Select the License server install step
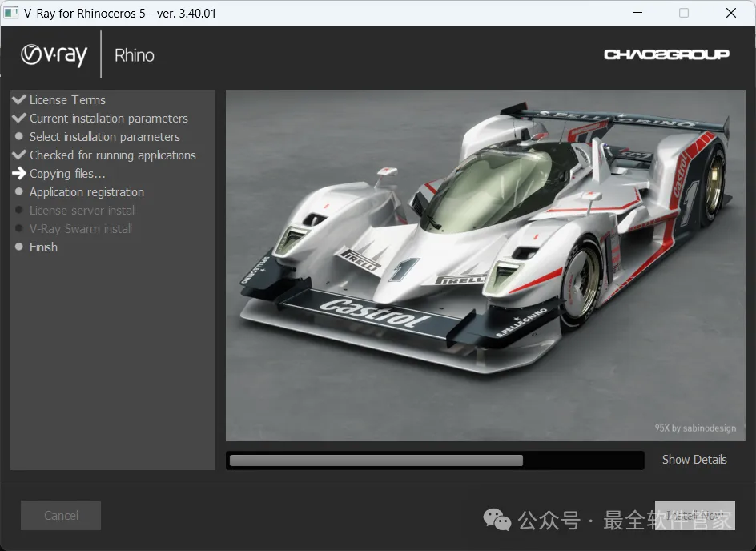The image size is (756, 551). [x=83, y=210]
